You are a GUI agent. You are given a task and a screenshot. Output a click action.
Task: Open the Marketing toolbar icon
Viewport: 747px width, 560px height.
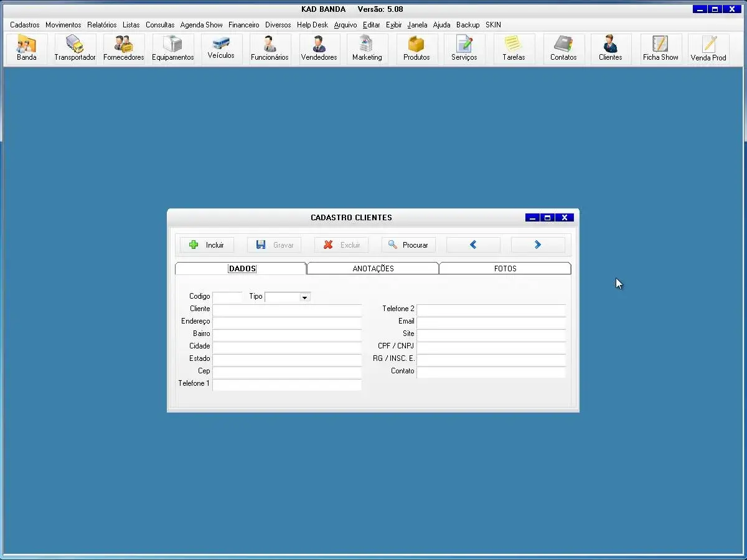click(367, 49)
